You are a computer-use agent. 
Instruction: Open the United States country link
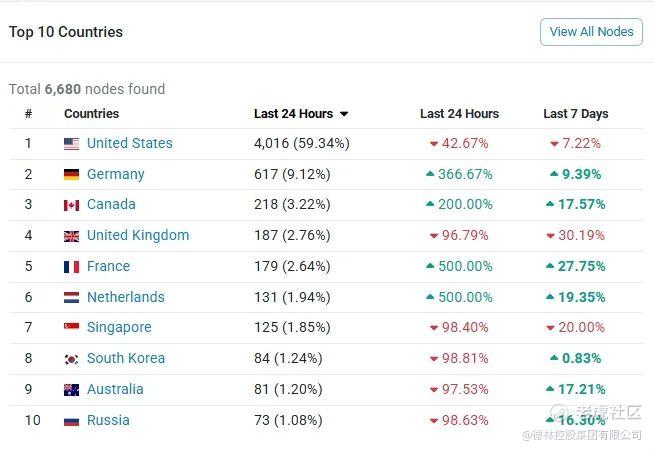tap(129, 143)
